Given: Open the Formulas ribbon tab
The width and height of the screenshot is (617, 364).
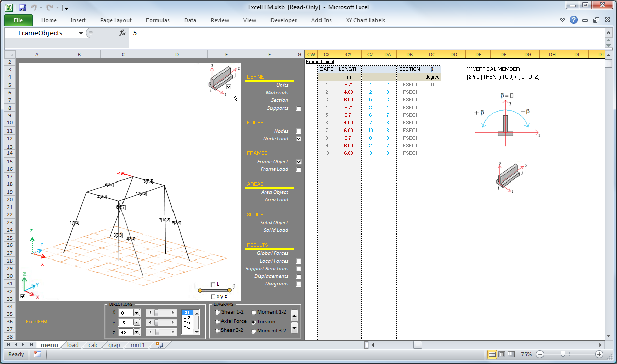Looking at the screenshot, I should pos(158,20).
